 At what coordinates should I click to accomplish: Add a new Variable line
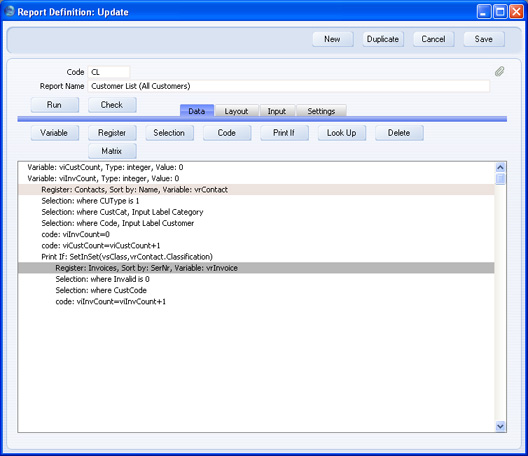click(x=55, y=133)
